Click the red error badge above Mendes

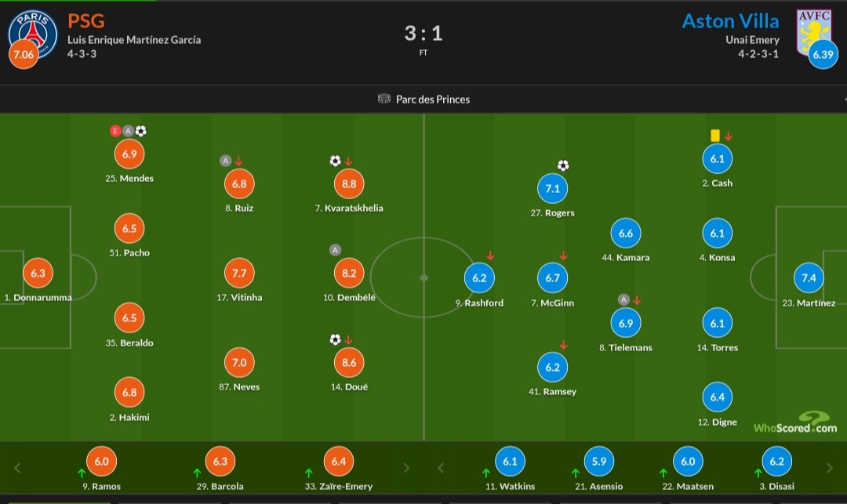point(115,131)
